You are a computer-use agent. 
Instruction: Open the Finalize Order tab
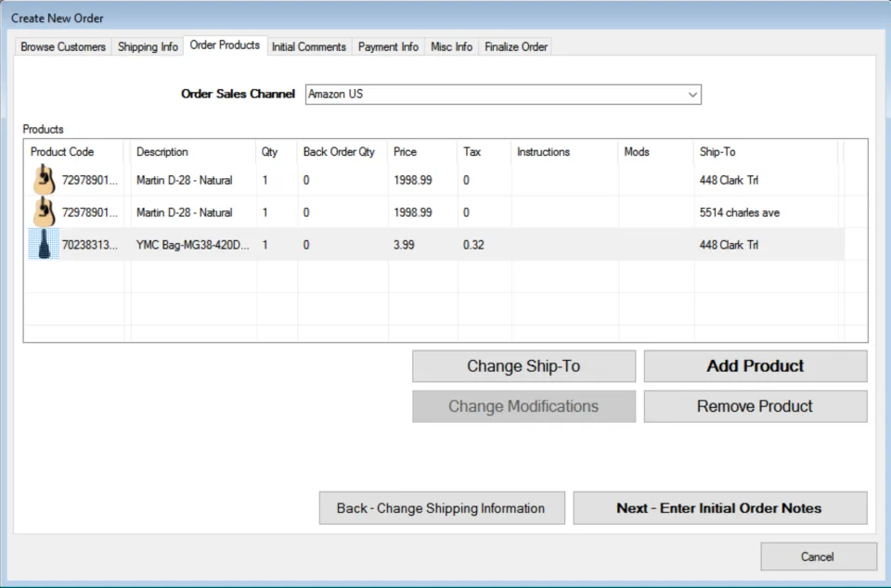[516, 46]
